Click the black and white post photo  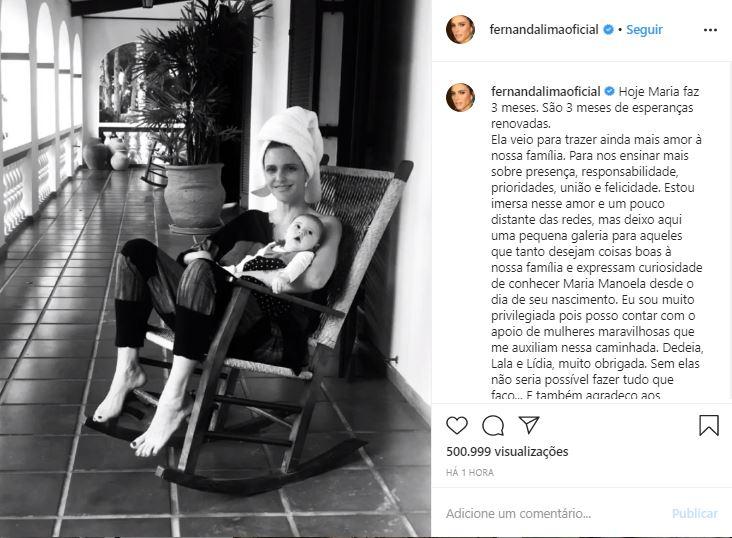215,269
